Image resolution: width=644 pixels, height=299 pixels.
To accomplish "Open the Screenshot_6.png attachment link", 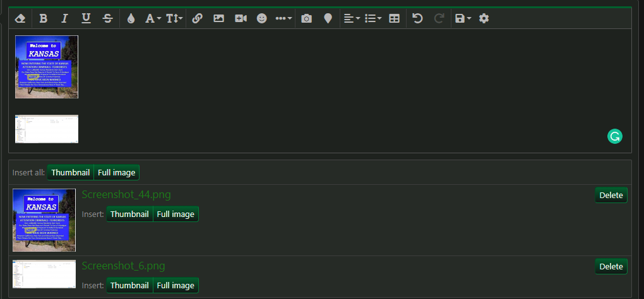I will click(123, 266).
